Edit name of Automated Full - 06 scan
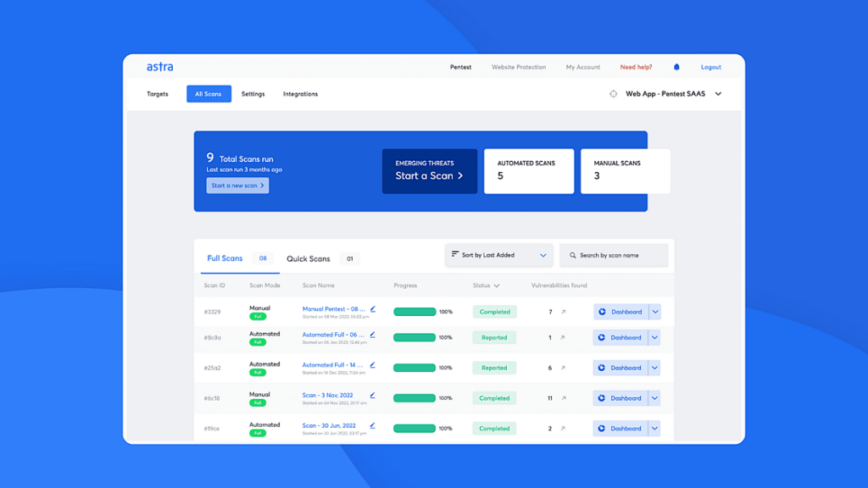 pos(373,334)
